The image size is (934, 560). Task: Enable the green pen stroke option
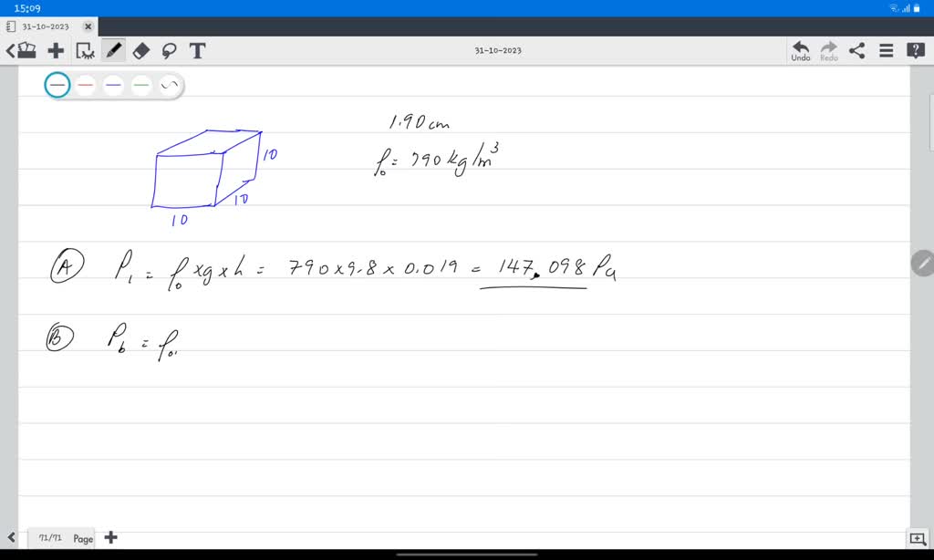click(x=140, y=84)
